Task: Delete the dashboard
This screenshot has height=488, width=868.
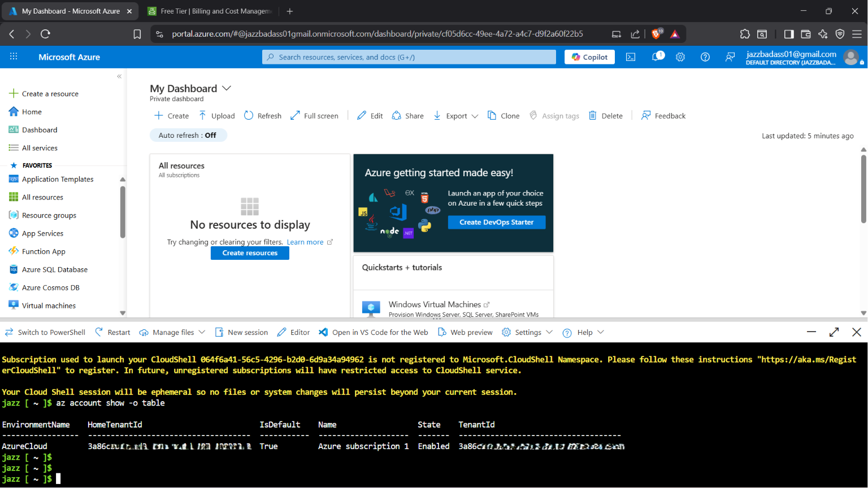Action: pyautogui.click(x=606, y=116)
